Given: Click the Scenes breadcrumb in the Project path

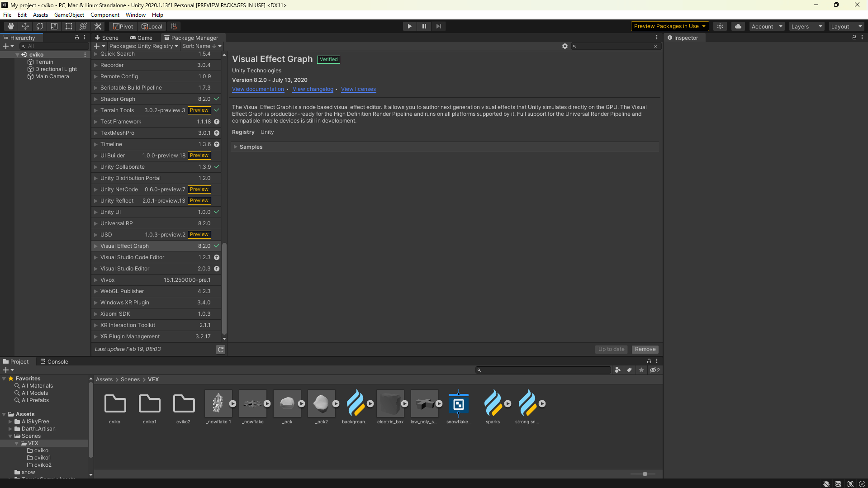Looking at the screenshot, I should point(130,379).
